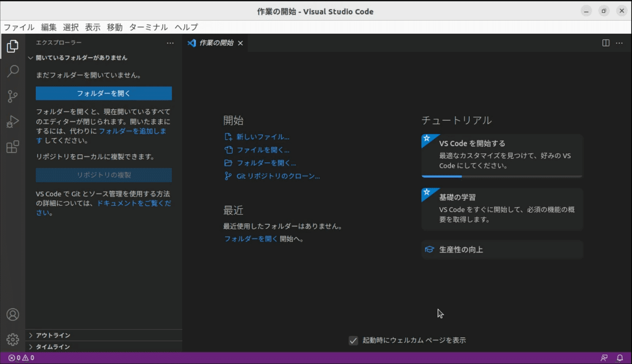Open editor more actions ellipsis
The image size is (632, 364).
619,43
